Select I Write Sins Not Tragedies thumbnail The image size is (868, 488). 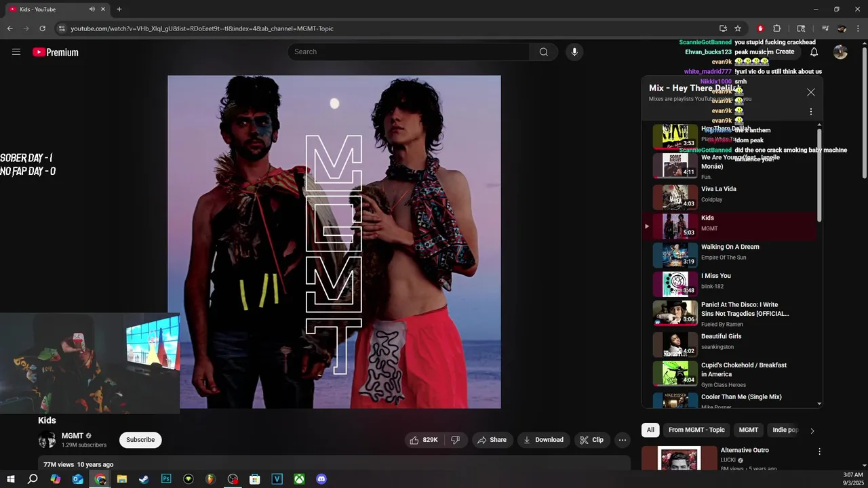pyautogui.click(x=675, y=313)
